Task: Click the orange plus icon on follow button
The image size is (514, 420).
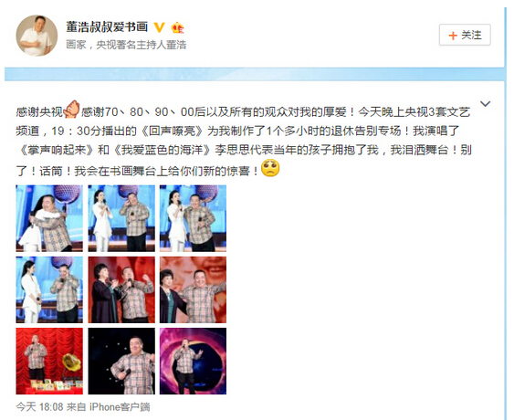Action: [453, 36]
